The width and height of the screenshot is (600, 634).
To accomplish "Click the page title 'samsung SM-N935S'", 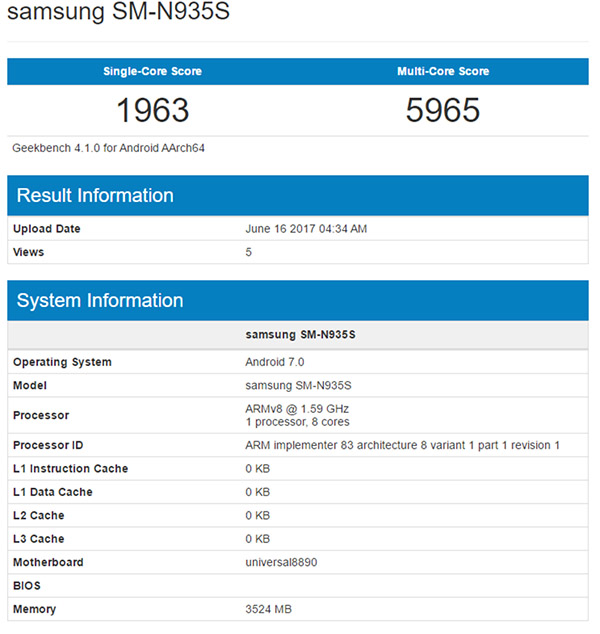I will (x=118, y=11).
